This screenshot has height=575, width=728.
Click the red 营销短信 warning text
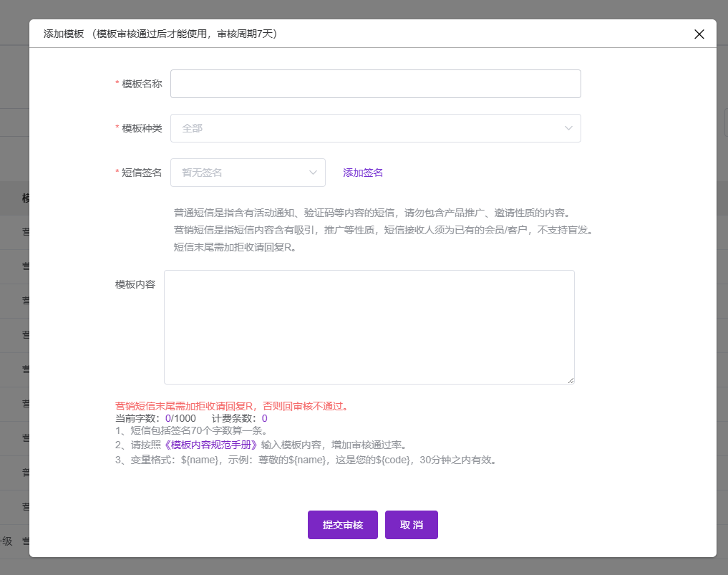click(x=232, y=406)
